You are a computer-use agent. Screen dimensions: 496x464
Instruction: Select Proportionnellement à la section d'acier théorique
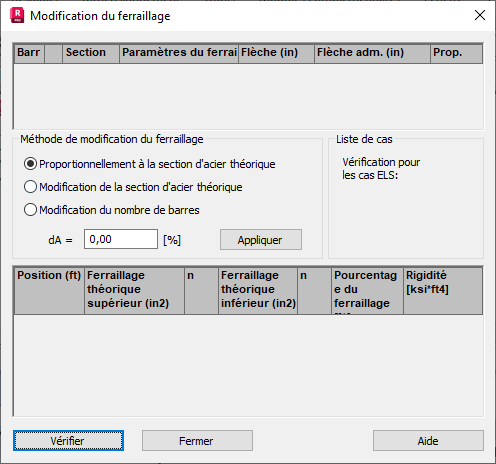pos(150,164)
